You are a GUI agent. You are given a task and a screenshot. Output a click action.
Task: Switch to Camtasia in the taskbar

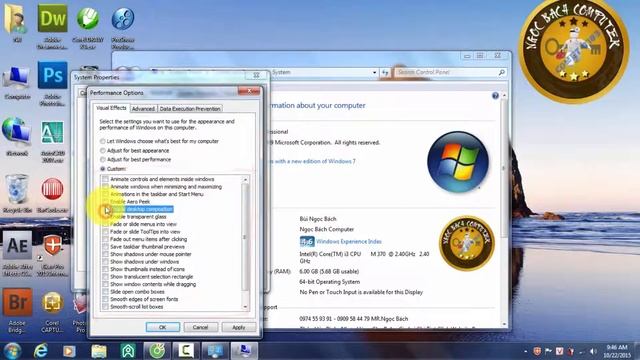coord(186,351)
